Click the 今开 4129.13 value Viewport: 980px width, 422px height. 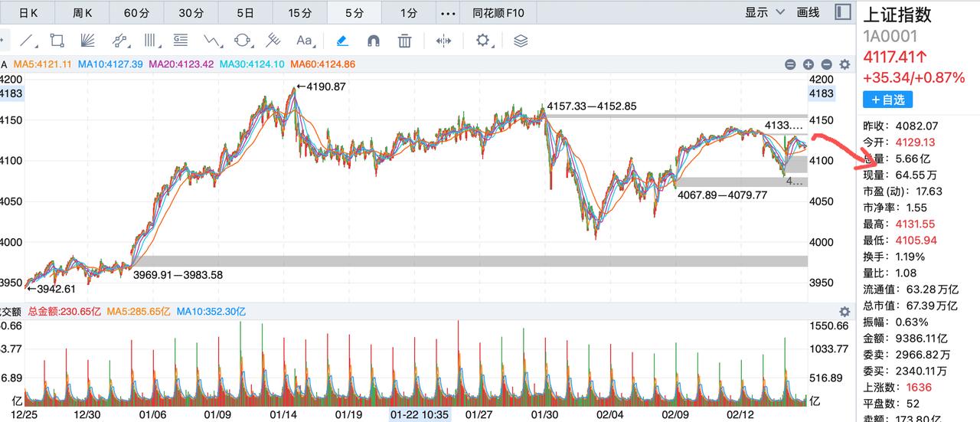tap(914, 142)
